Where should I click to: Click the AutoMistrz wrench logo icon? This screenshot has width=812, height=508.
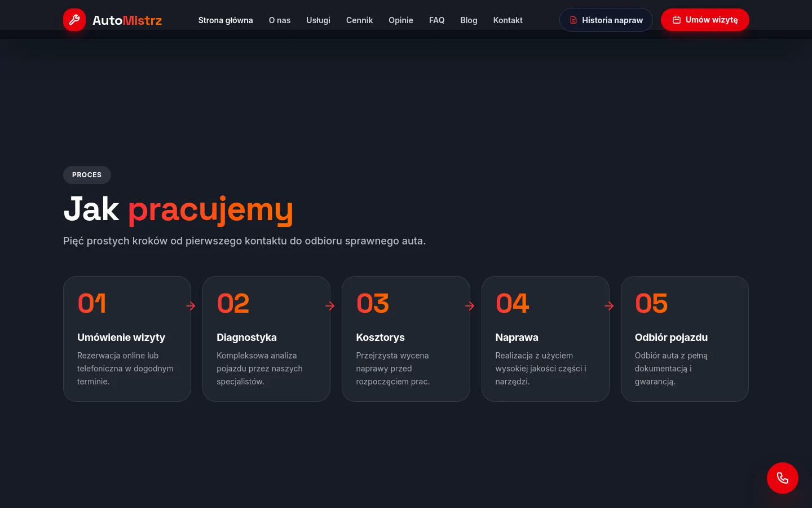pos(74,20)
